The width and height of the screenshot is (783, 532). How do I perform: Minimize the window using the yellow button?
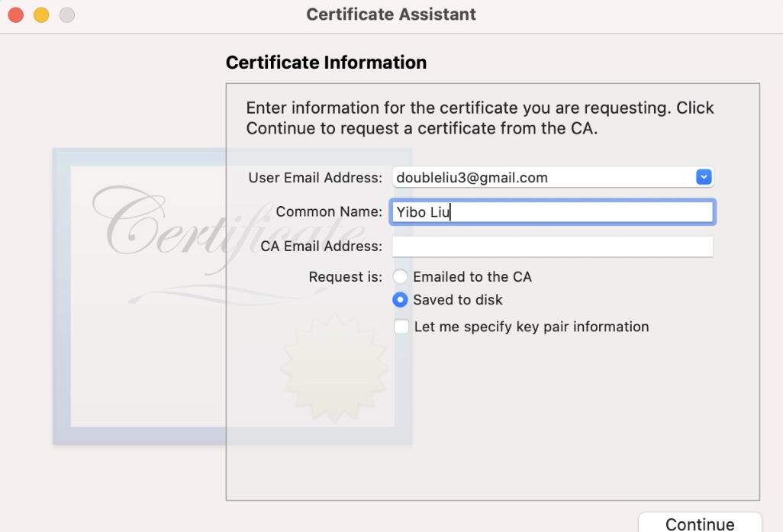[41, 15]
